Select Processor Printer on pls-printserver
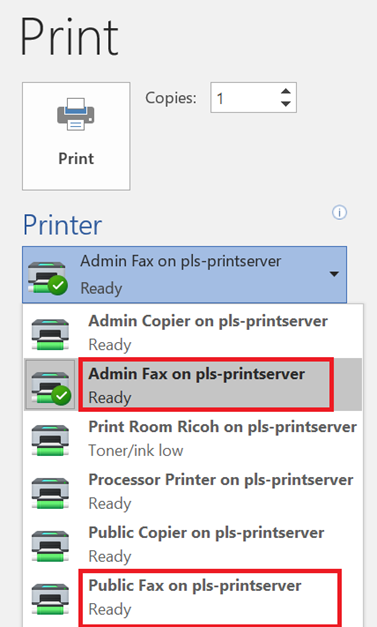Viewport: 377px width, 627px height. (193, 491)
